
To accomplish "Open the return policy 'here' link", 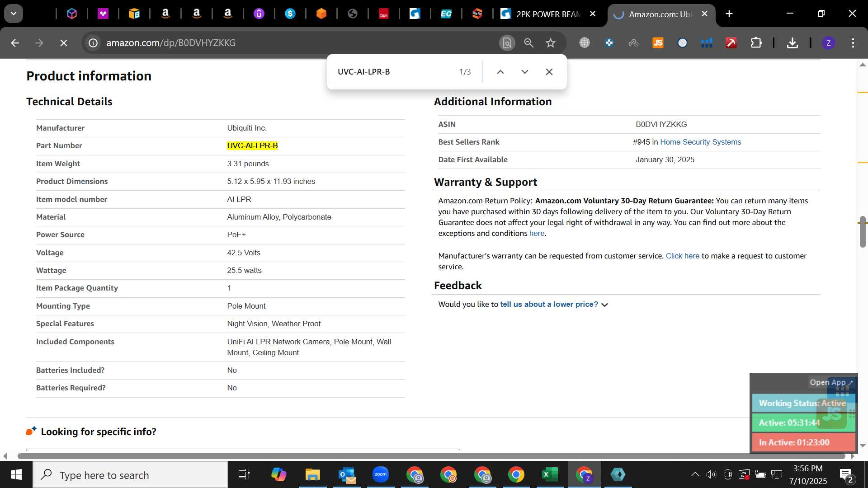I will [537, 233].
